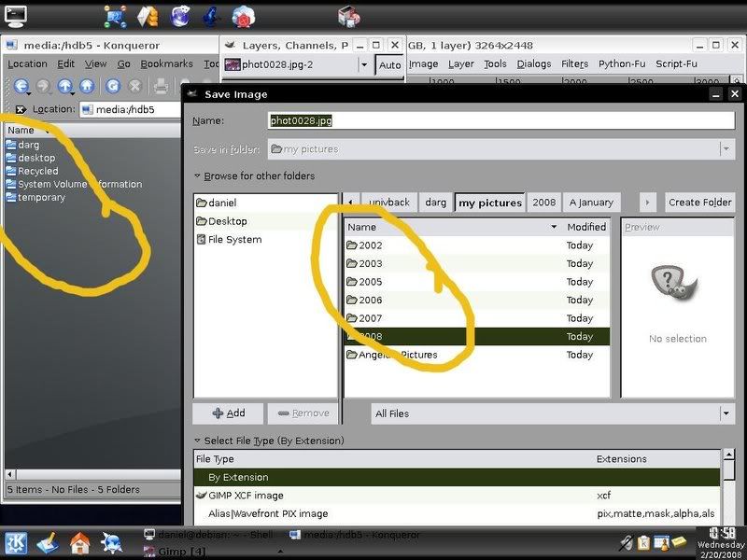The height and width of the screenshot is (560, 747).
Task: Select File System in the places list
Action: [x=266, y=240]
